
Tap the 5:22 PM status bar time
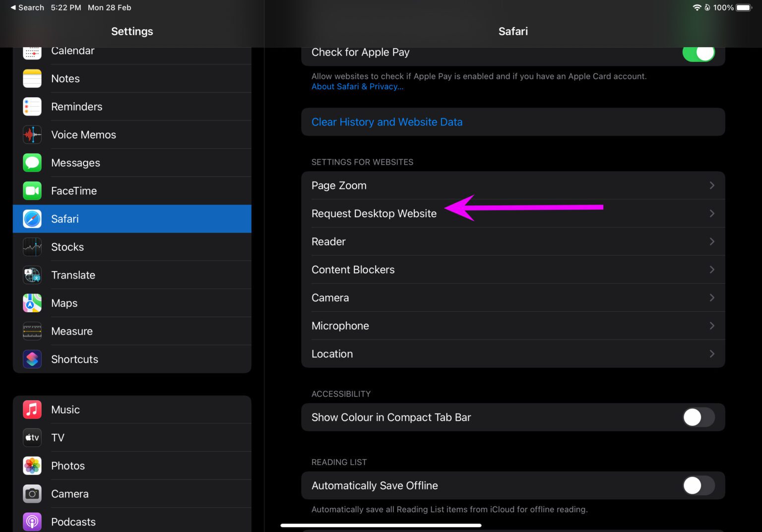tap(65, 7)
